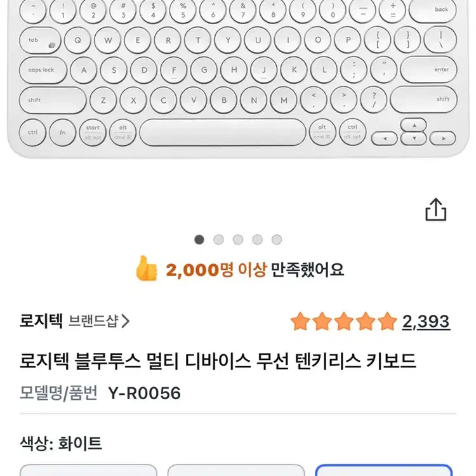Image resolution: width=476 pixels, height=476 pixels.
Task: Select the first (active) carousel dot
Action: pos(199,239)
